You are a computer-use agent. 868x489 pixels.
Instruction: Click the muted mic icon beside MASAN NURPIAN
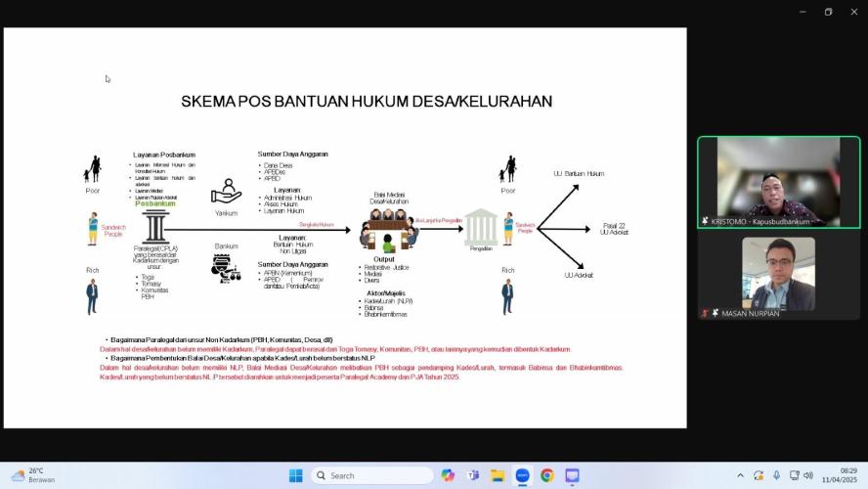(705, 313)
